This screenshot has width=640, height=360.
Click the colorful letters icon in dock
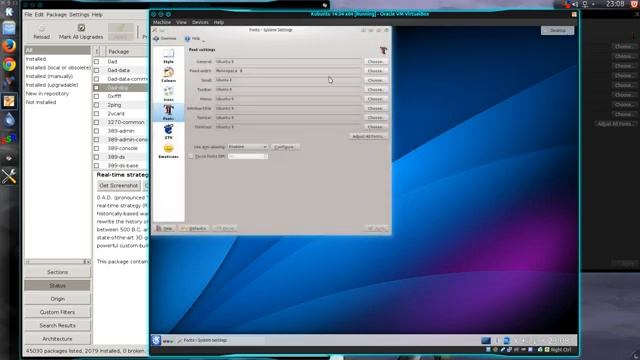(9, 139)
